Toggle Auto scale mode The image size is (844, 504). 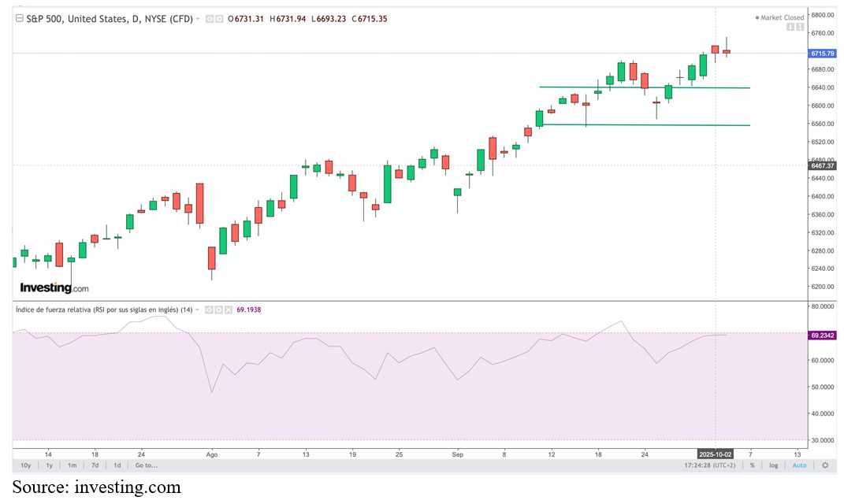[x=799, y=465]
